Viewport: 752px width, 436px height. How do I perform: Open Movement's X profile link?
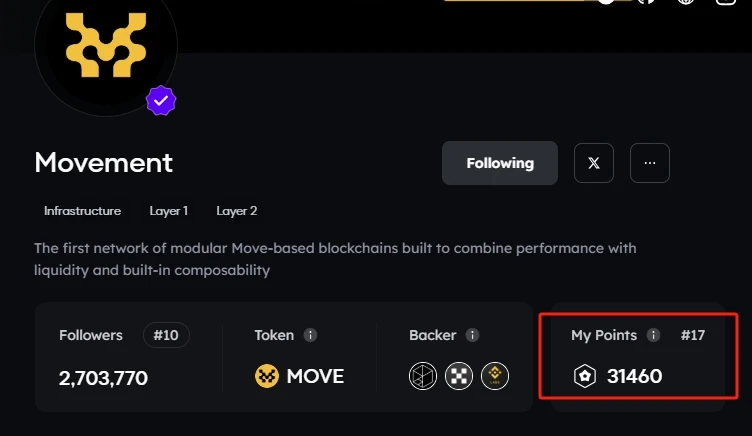pos(594,163)
